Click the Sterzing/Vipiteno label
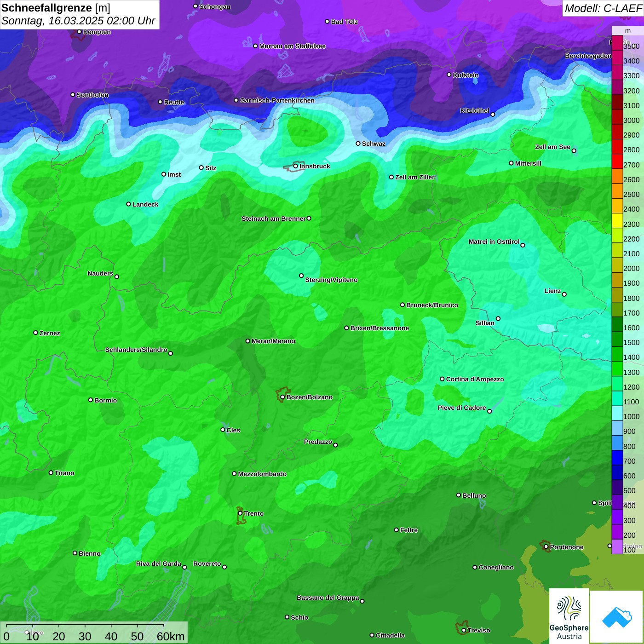 coord(331,280)
